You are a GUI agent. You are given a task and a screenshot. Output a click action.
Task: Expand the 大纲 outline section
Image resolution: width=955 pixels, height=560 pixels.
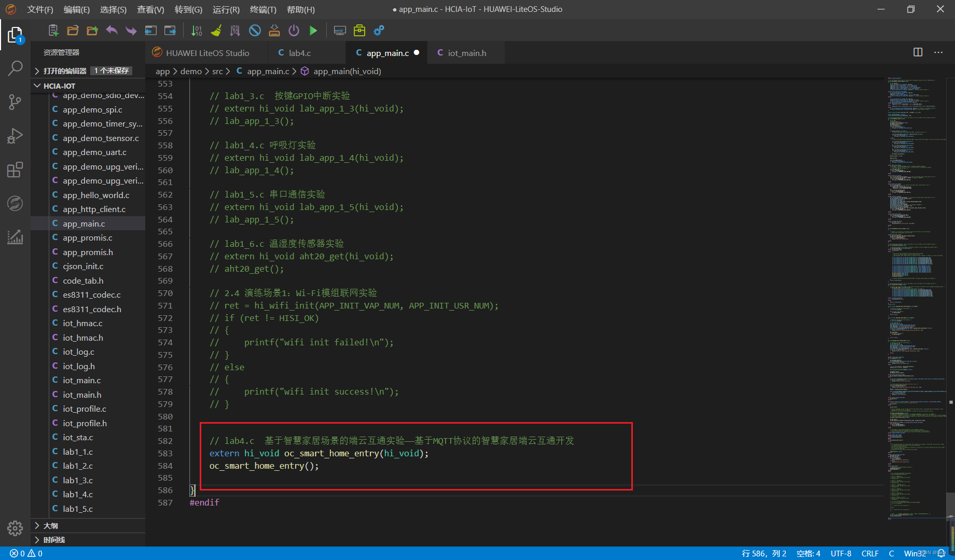[50, 526]
